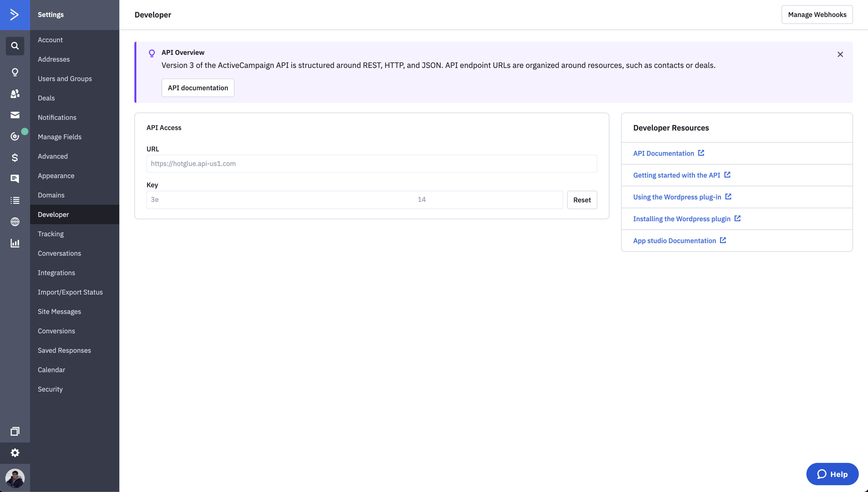Open the Deals dollar sign icon
This screenshot has width=868, height=492.
tap(15, 157)
